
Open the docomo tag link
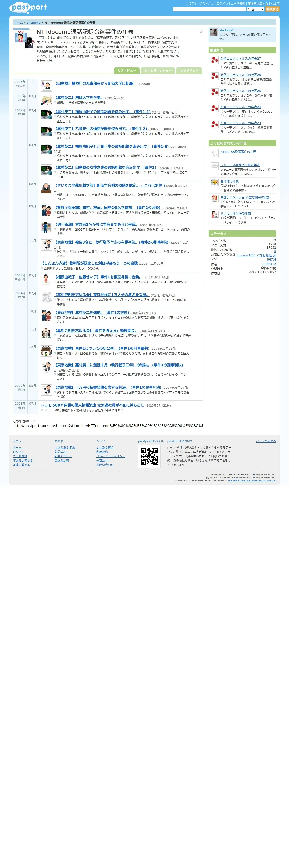pos(242,255)
